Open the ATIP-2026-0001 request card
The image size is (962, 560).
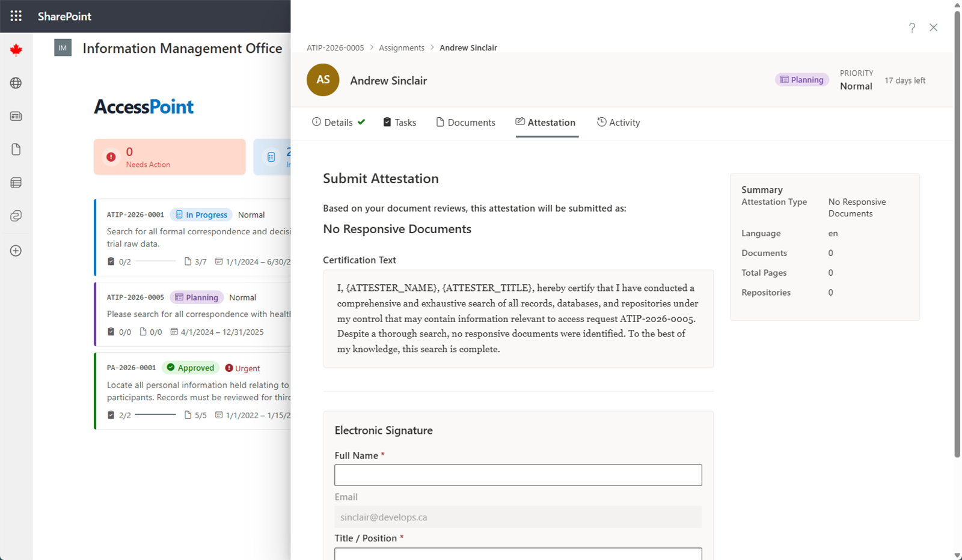point(192,237)
